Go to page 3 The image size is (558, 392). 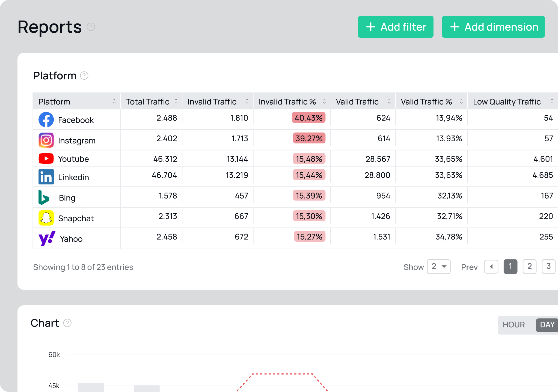pos(548,267)
